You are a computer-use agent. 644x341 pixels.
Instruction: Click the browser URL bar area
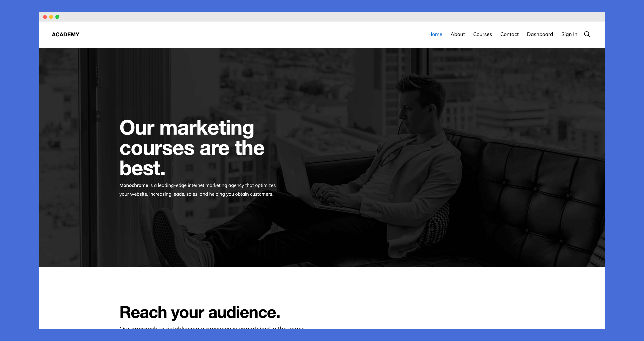[322, 17]
